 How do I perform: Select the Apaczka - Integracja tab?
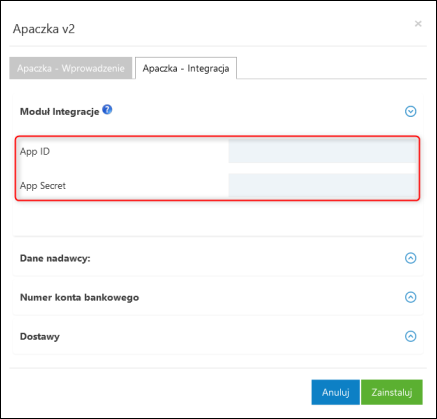tap(186, 68)
